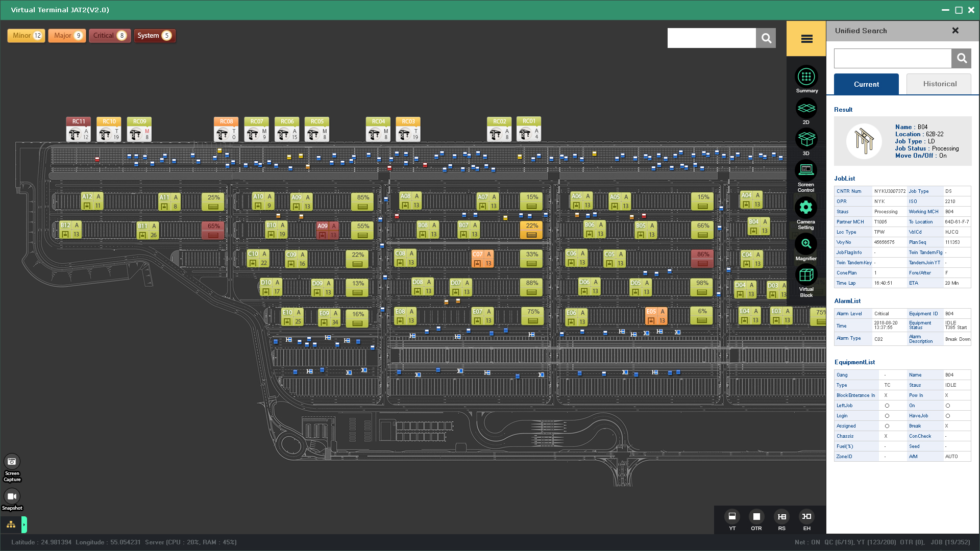The height and width of the screenshot is (551, 980).
Task: Click the Snapshot camera icon
Action: pos(12,496)
